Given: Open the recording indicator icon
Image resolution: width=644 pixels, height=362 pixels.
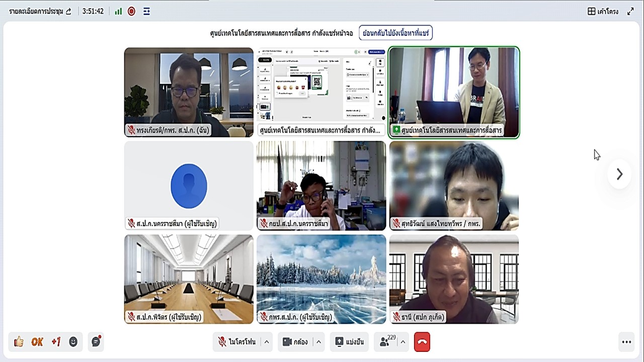Looking at the screenshot, I should [131, 11].
